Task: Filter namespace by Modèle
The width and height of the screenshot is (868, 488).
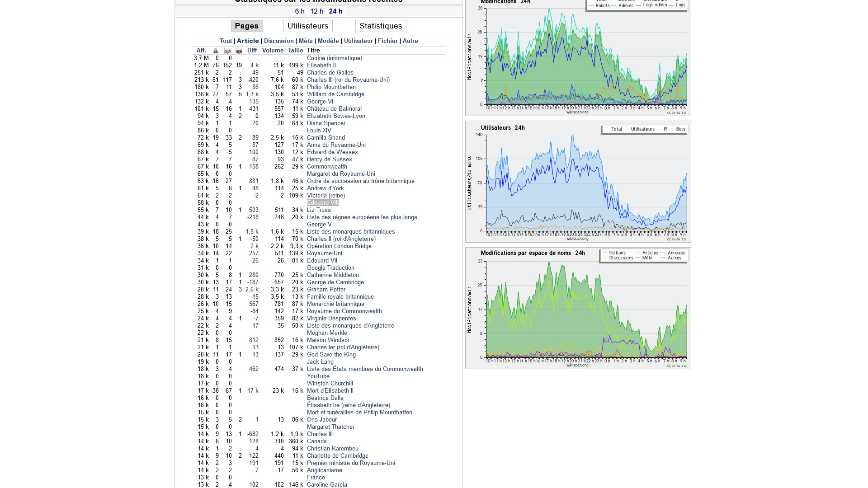Action: (328, 41)
